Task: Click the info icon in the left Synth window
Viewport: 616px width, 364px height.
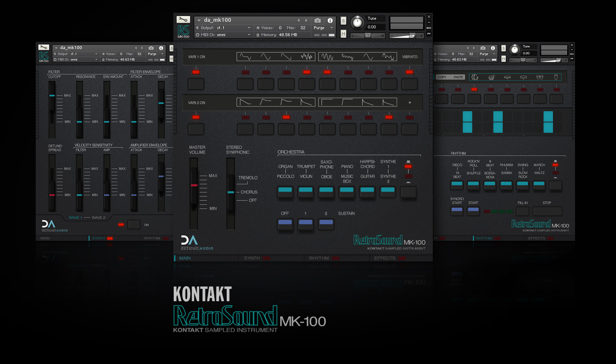Action: [161, 48]
